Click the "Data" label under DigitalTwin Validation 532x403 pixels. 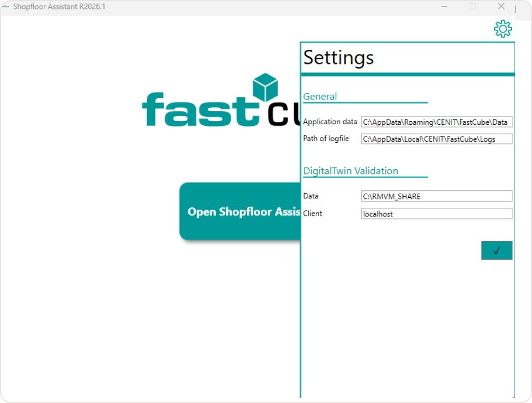[311, 196]
